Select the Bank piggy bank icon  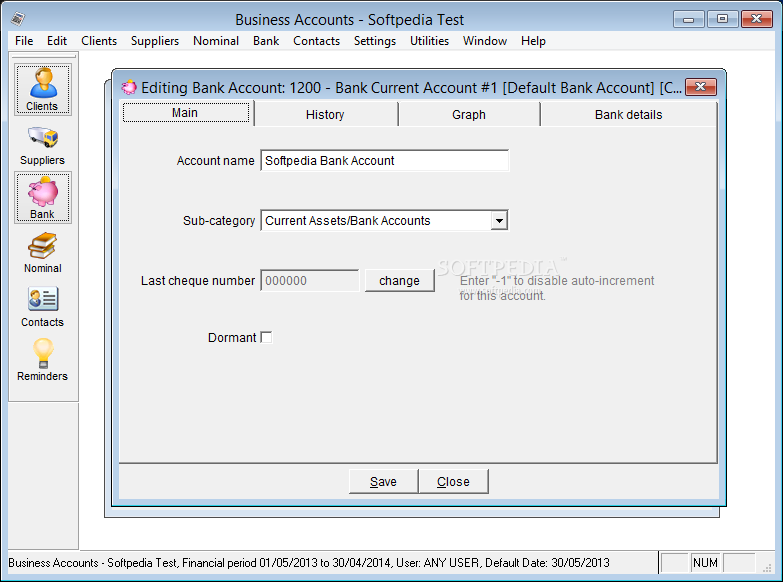click(42, 198)
